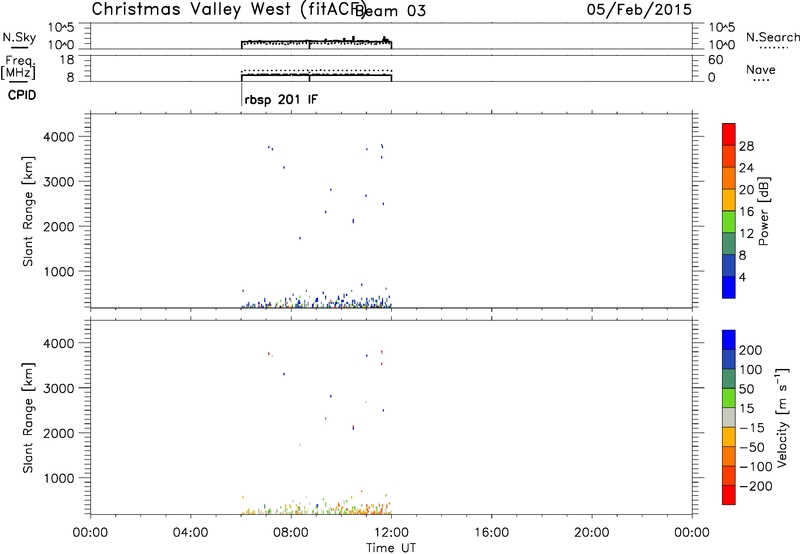Click the 2000 tick in velocity panel

tap(59, 433)
